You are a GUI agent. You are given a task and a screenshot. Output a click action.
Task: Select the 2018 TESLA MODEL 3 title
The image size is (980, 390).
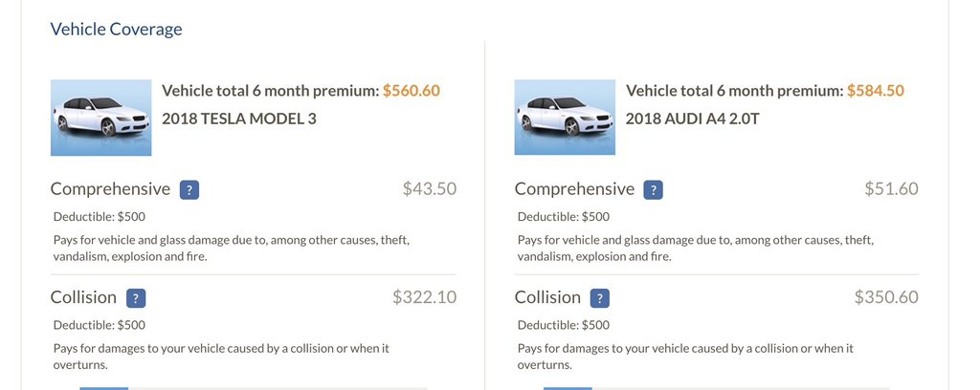(x=239, y=118)
